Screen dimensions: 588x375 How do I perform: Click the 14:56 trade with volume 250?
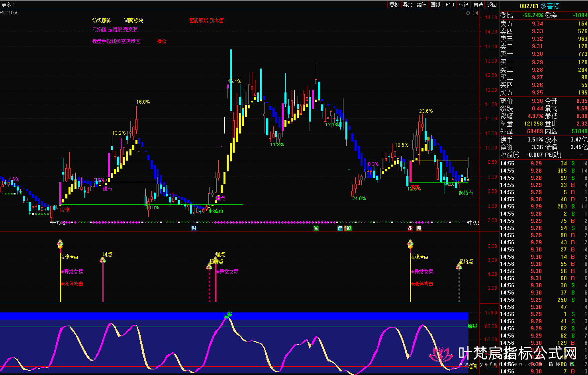[x=543, y=300]
